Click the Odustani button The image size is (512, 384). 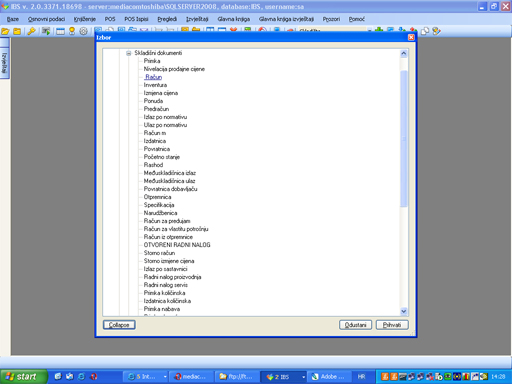click(x=355, y=325)
